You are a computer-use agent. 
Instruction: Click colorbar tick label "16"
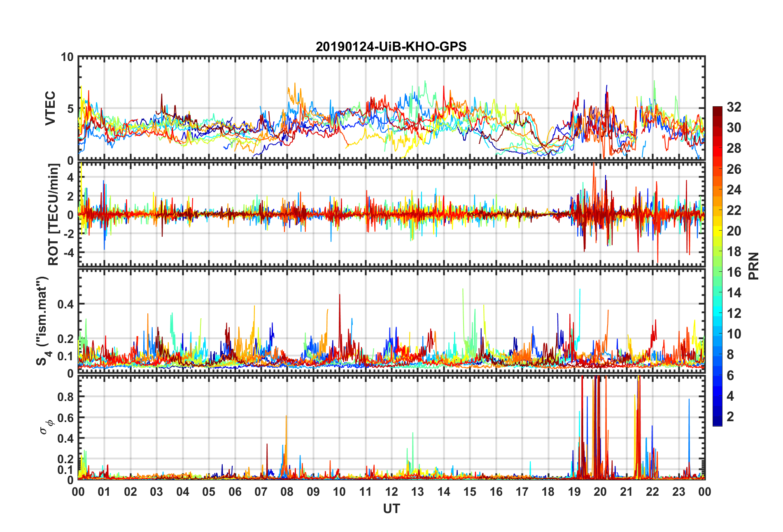click(734, 272)
